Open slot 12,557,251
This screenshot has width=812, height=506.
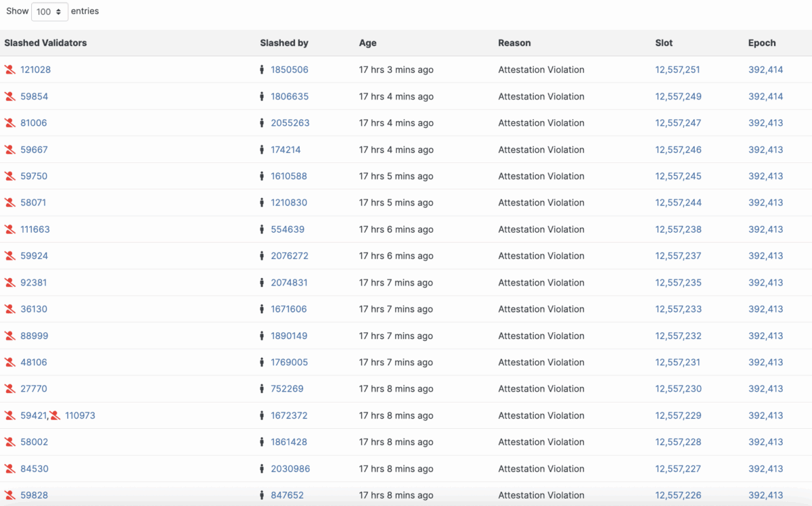(x=677, y=70)
